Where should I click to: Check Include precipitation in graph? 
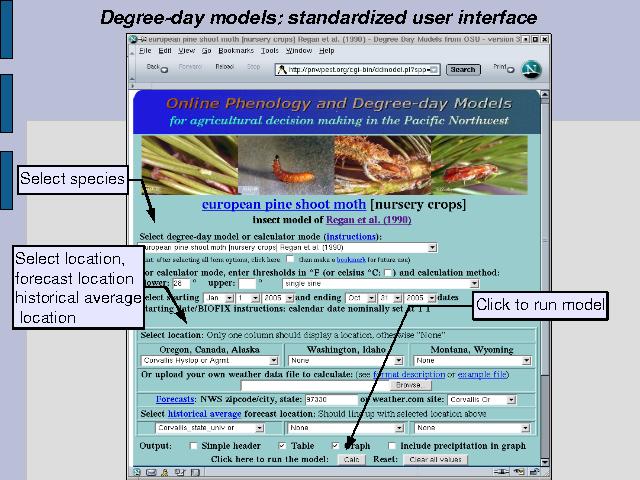tap(393, 445)
